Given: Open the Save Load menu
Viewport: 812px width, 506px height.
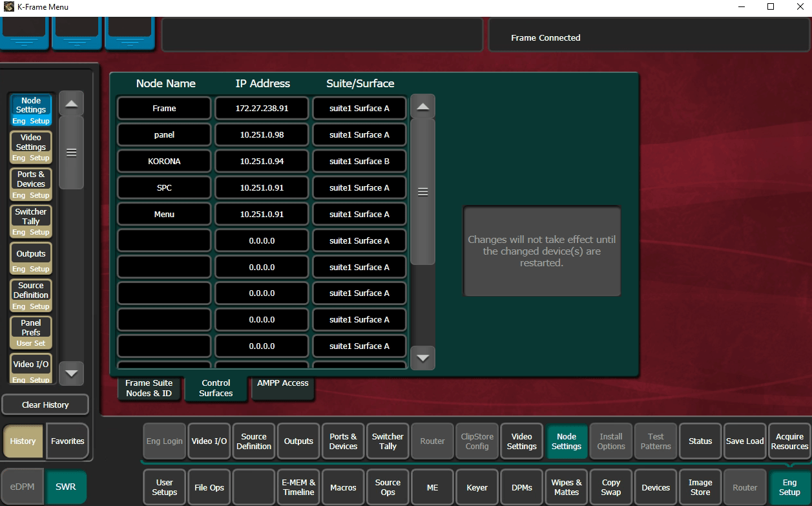Looking at the screenshot, I should (x=745, y=441).
